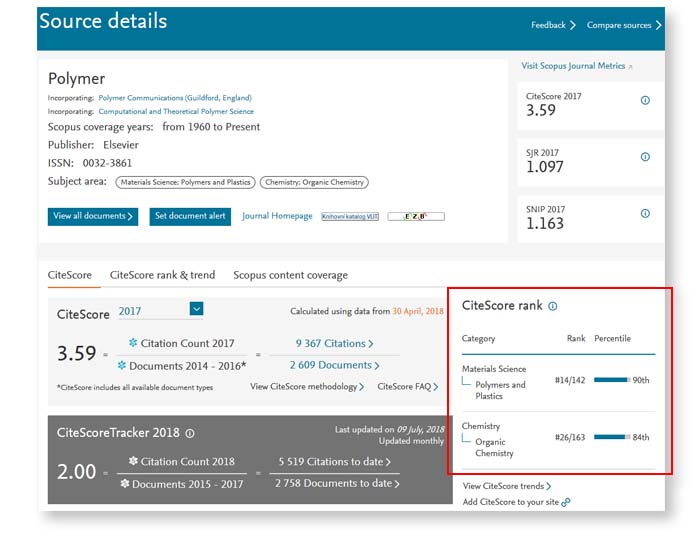Click the CiteScoreTracker value 2.00
Image resolution: width=700 pixels, height=541 pixels.
click(x=76, y=472)
